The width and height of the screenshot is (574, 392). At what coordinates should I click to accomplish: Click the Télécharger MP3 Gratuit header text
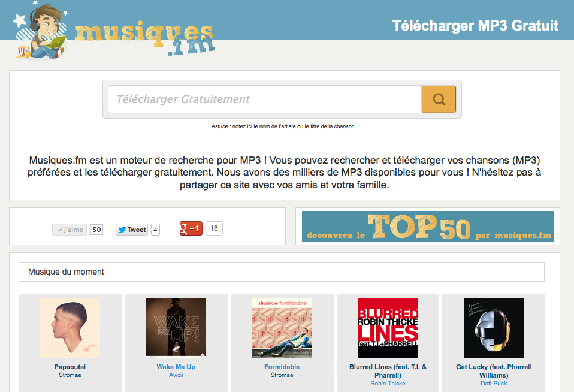[476, 26]
